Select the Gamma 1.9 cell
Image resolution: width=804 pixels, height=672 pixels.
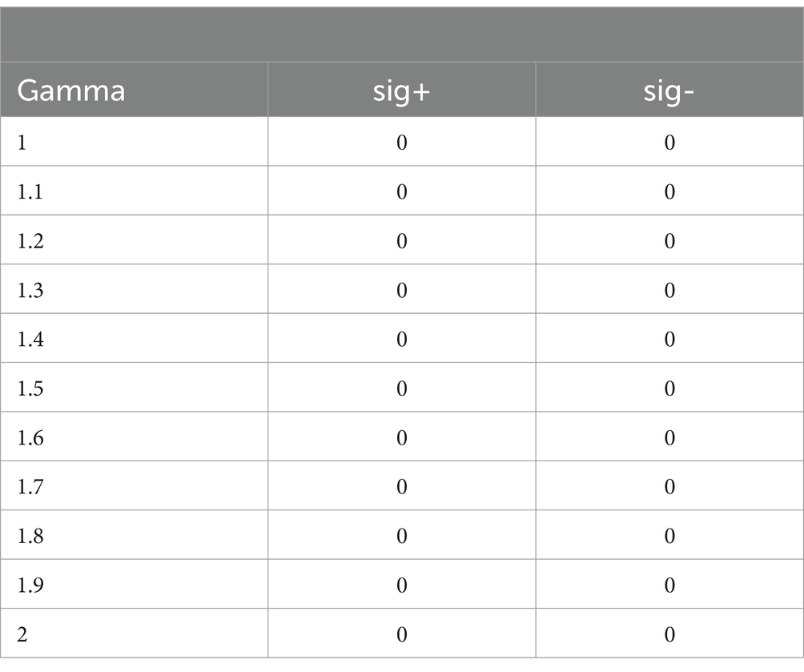(30, 585)
